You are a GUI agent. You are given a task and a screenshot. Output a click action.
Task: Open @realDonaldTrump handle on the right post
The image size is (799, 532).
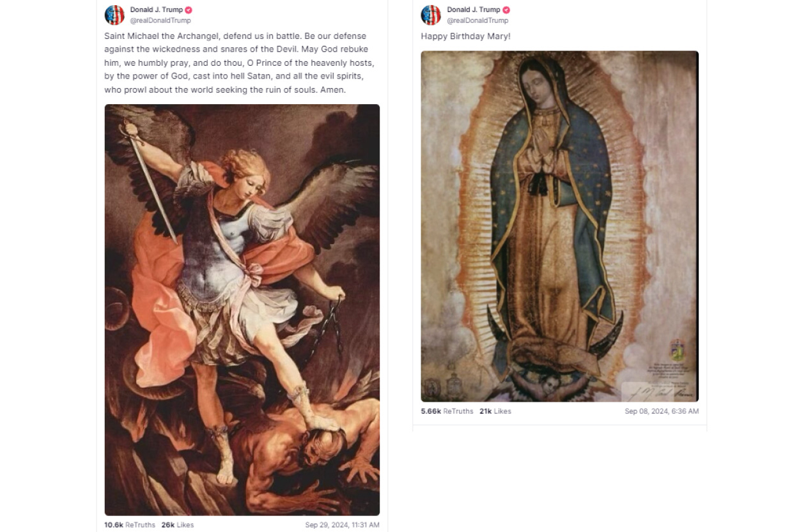[477, 20]
